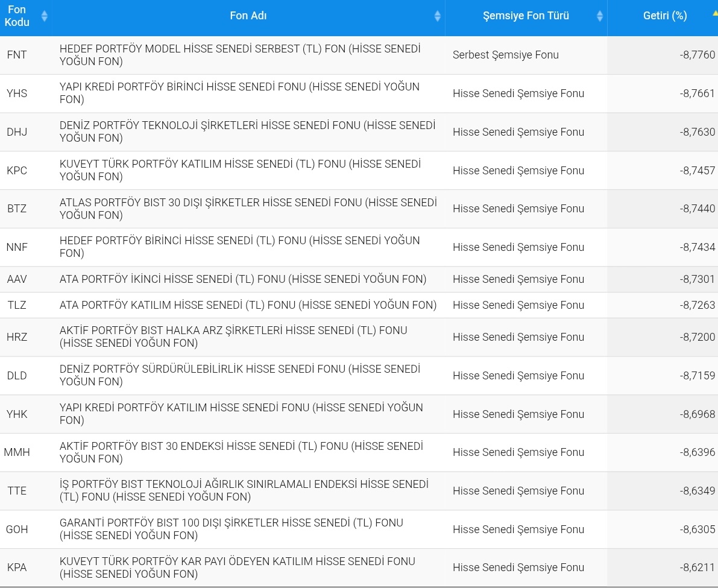Open AKTİF PORTFÖY BIST HALKA ARZ ŞİRKETLERİ fund
This screenshot has width=718, height=588.
coord(233,337)
